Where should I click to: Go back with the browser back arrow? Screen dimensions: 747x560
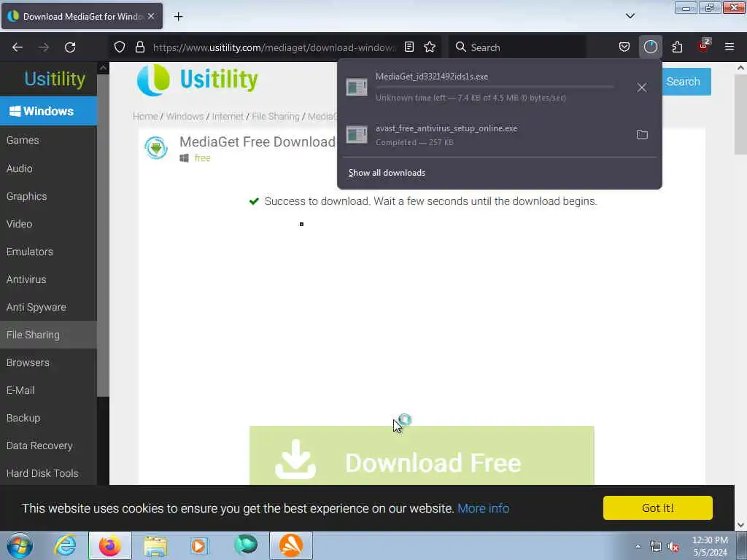18,47
